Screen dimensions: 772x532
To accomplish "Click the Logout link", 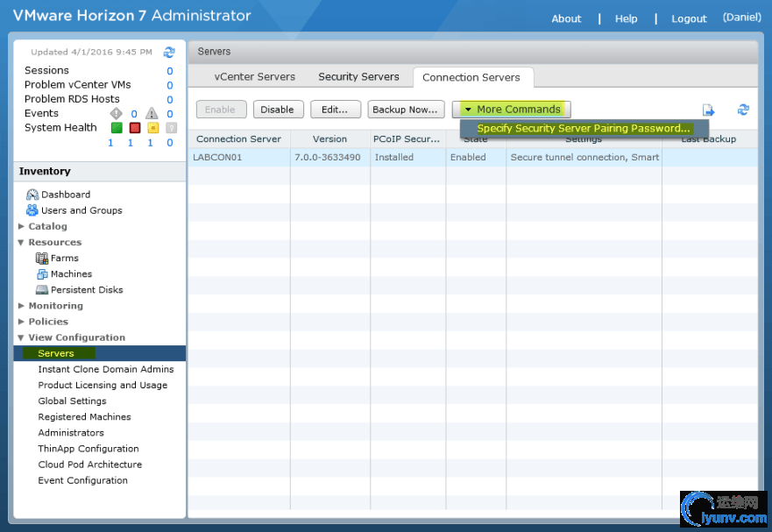I will pyautogui.click(x=689, y=18).
